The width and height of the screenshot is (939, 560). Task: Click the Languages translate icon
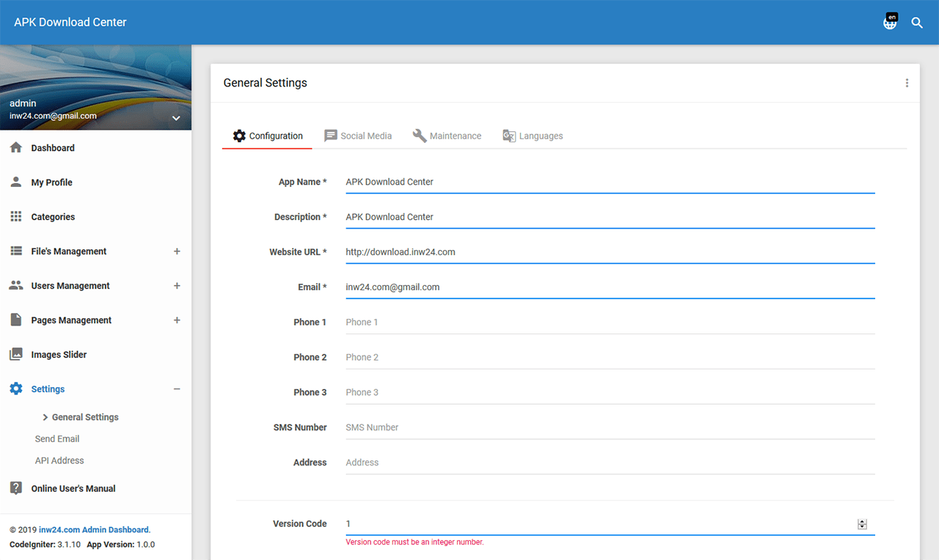[509, 136]
